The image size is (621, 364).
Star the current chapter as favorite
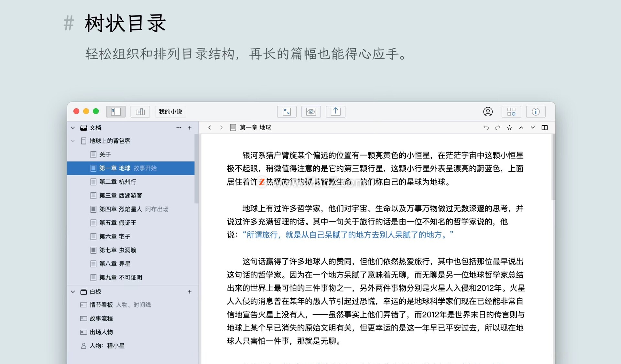click(509, 128)
